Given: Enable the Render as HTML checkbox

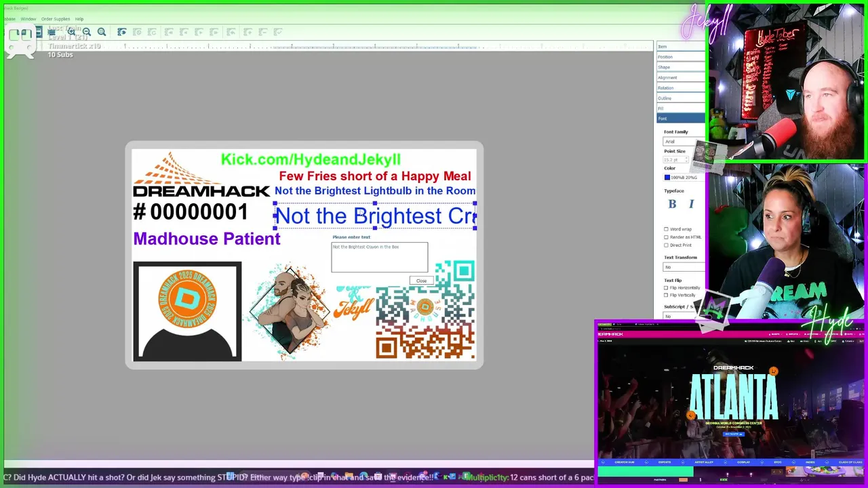Looking at the screenshot, I should (x=666, y=237).
